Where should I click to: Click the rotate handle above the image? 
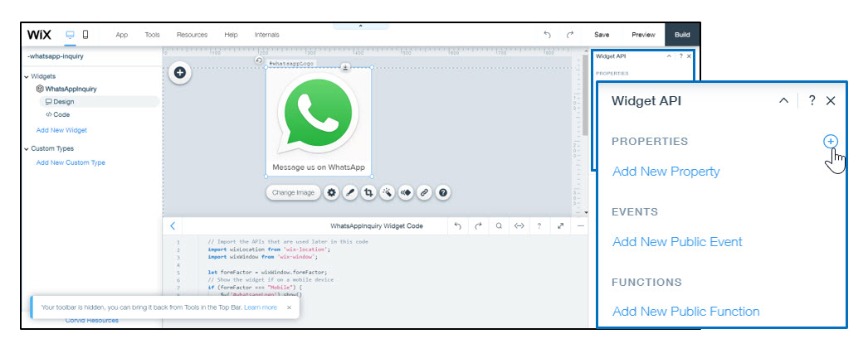click(259, 60)
